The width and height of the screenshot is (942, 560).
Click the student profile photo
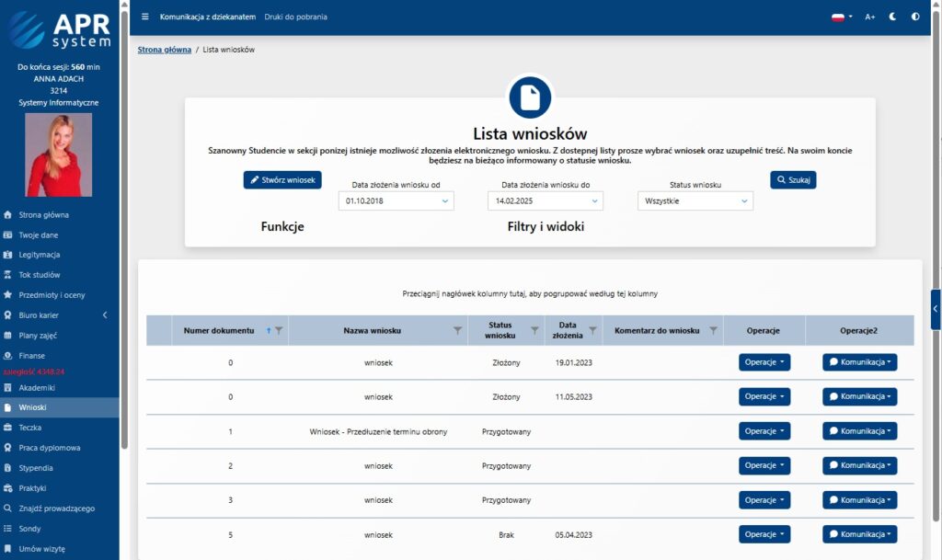pos(59,154)
